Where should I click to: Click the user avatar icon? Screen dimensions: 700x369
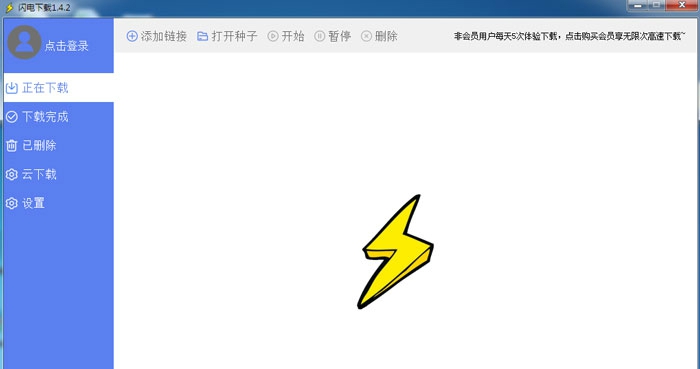(25, 42)
